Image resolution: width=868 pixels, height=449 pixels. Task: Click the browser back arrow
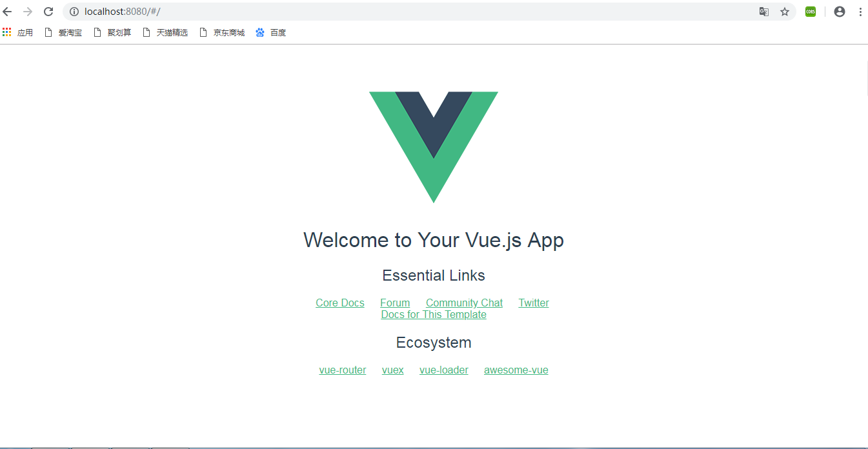point(8,12)
